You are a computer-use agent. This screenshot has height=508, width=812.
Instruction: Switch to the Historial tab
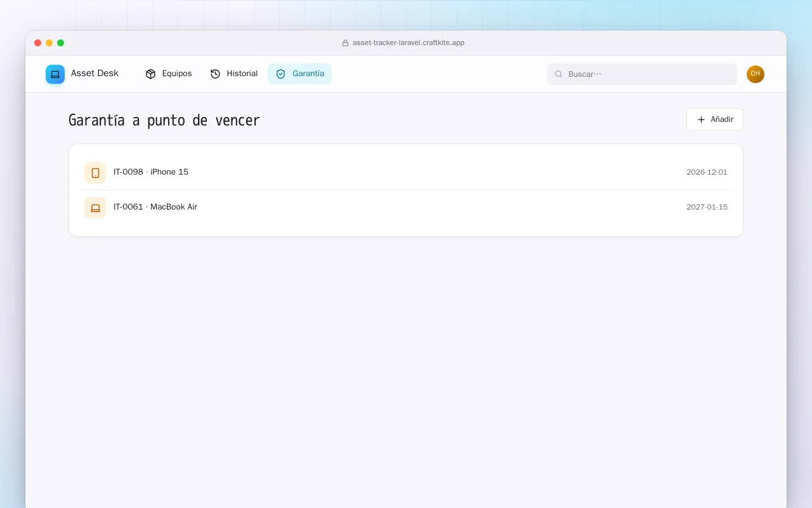234,74
